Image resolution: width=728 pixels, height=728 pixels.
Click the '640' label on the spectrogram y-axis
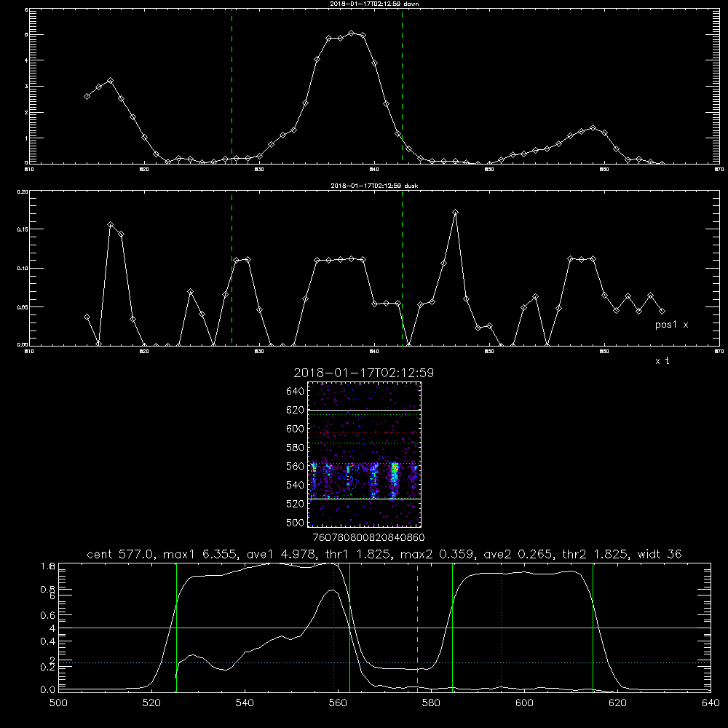tap(295, 391)
